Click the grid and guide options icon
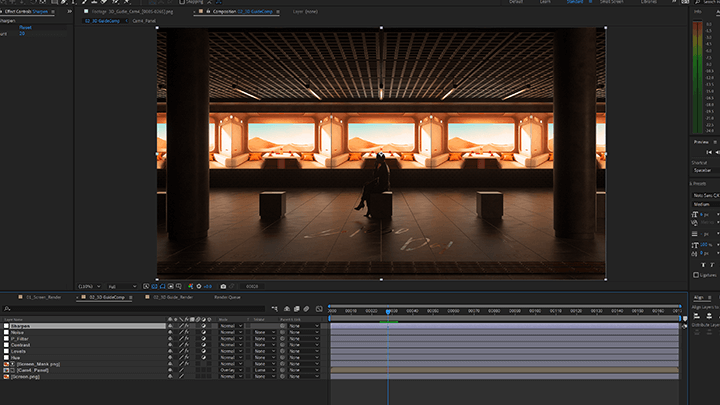Image resolution: width=720 pixels, height=405 pixels. [179, 286]
